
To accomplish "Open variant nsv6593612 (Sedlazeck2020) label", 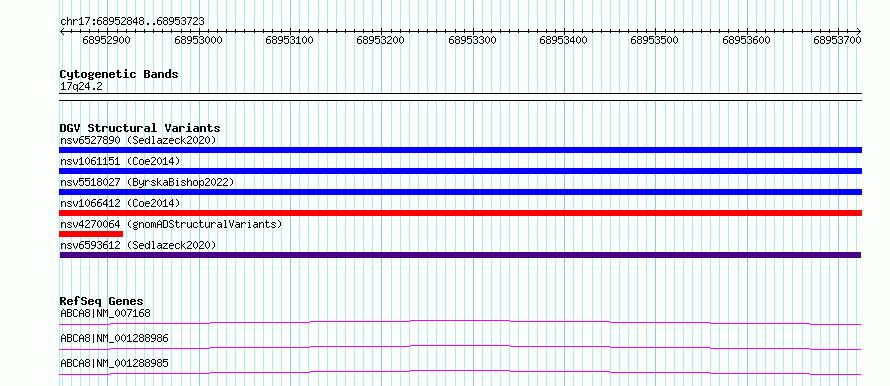I will 138,245.
